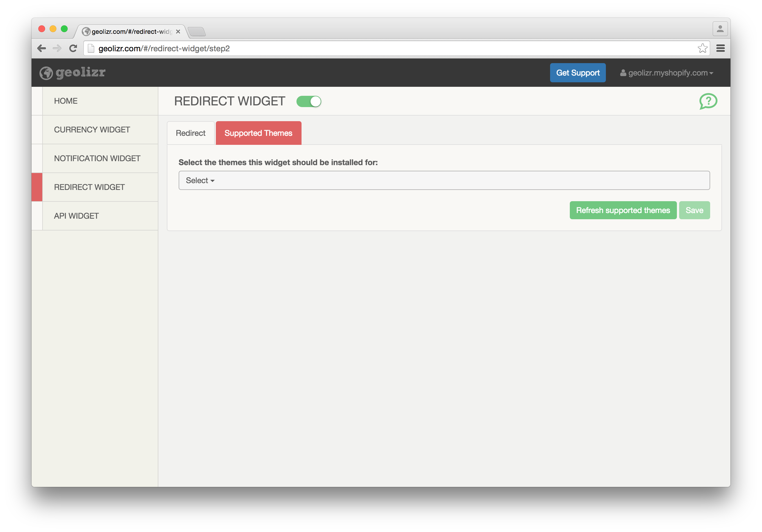The height and width of the screenshot is (532, 762).
Task: Click the geolizr globe logo icon
Action: [x=46, y=73]
